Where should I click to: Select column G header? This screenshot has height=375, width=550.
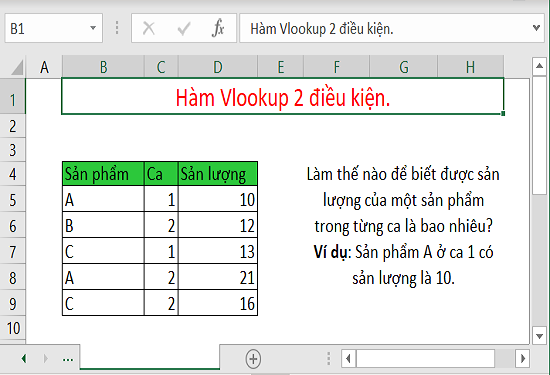coord(404,67)
